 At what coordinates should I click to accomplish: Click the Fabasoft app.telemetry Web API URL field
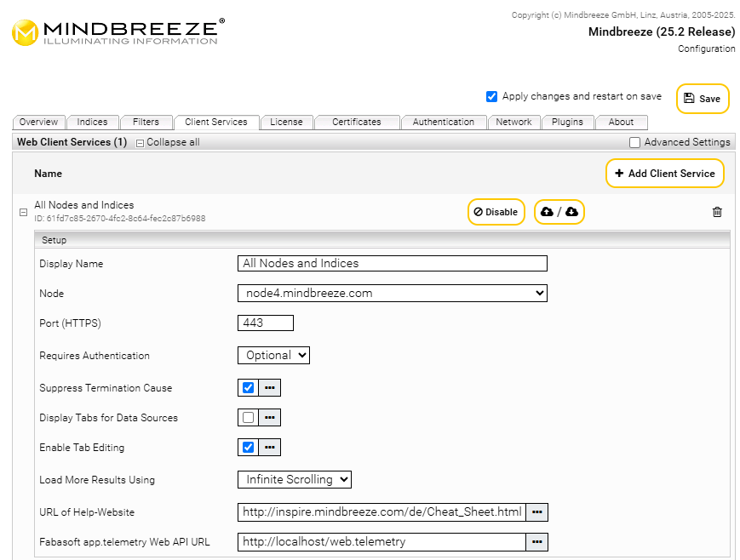pyautogui.click(x=381, y=541)
